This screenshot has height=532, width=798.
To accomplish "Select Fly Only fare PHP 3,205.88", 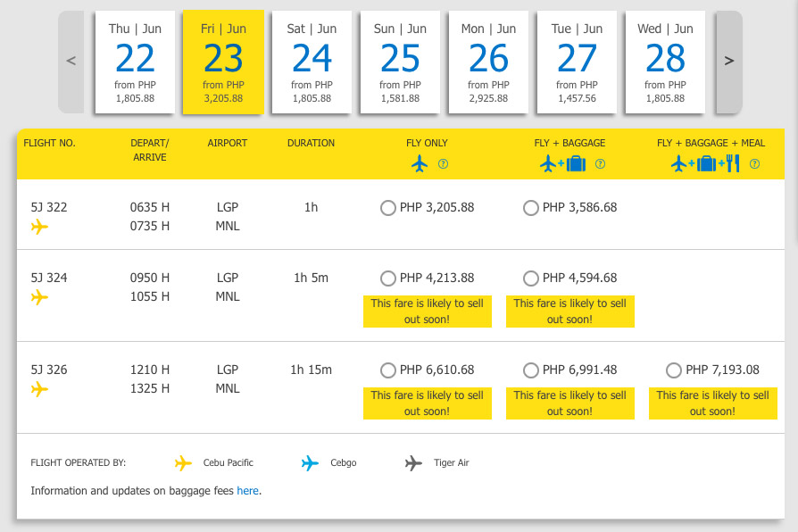I will [387, 208].
